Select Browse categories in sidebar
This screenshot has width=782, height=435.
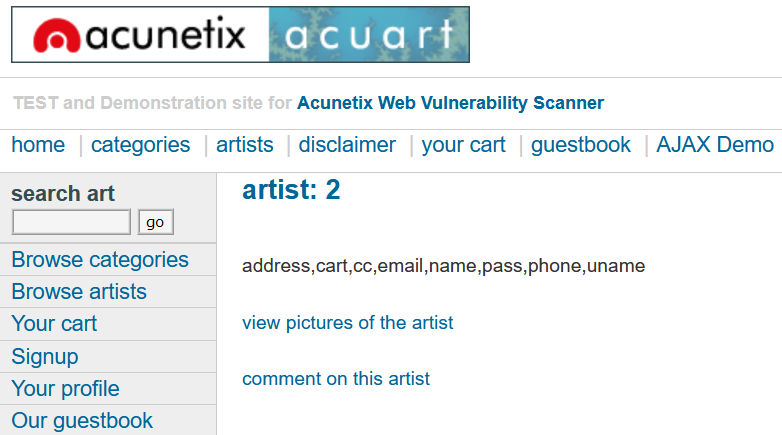100,260
